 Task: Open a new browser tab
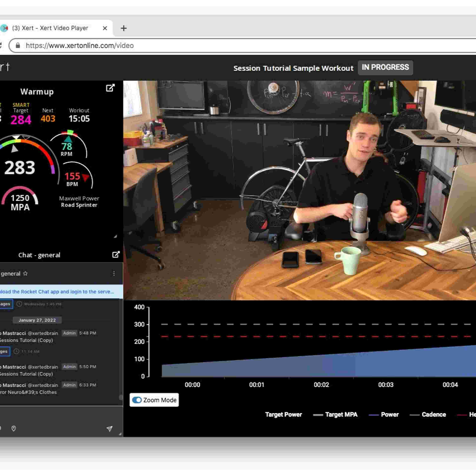click(124, 28)
